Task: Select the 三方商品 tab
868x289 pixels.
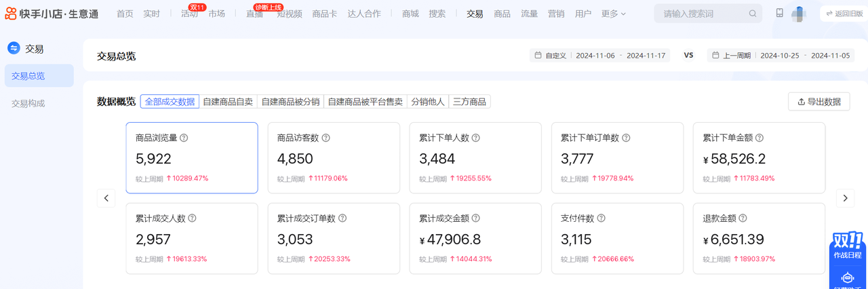Action: (469, 102)
